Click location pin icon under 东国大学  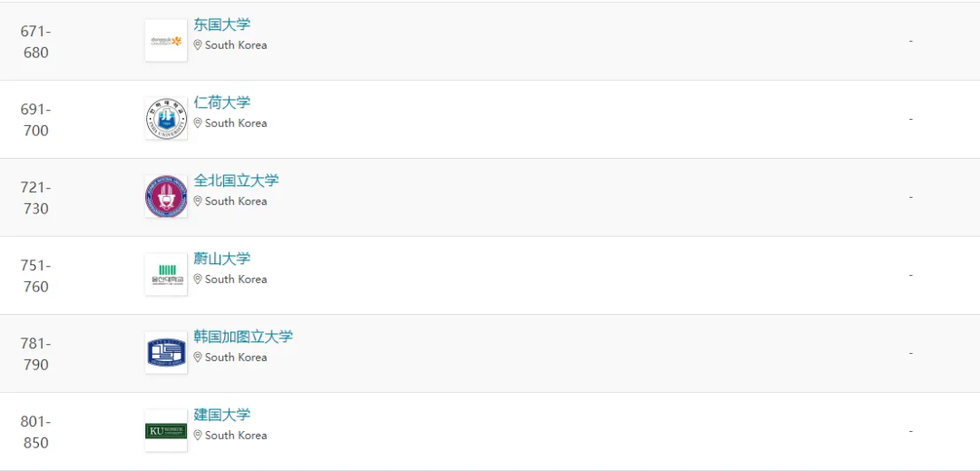coord(198,45)
